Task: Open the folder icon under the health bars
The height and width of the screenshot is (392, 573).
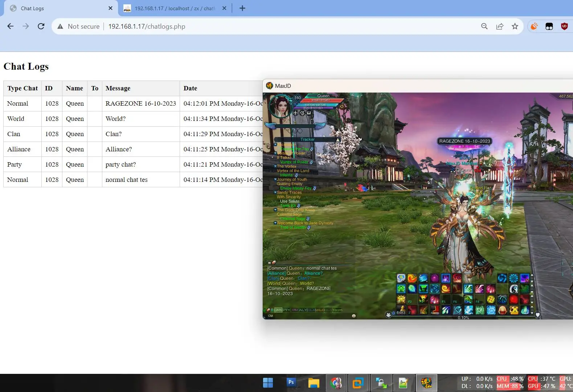Action: [308, 113]
